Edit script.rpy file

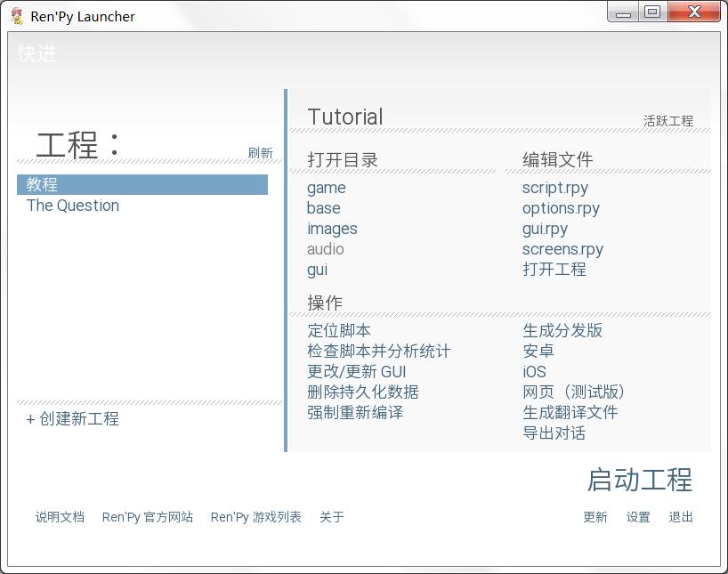pos(554,188)
